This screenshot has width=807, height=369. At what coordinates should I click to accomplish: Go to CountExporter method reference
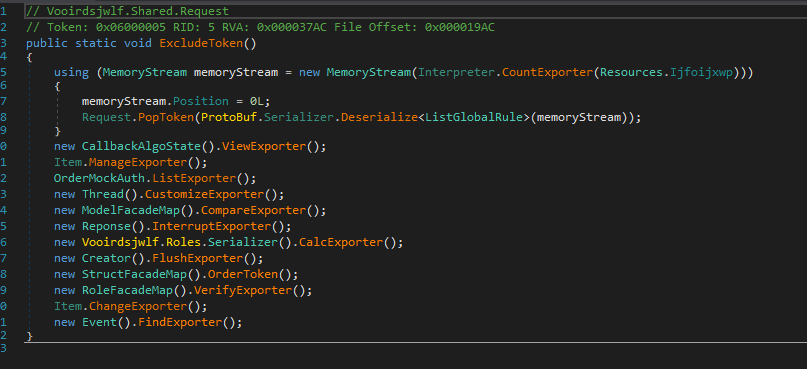coord(548,72)
